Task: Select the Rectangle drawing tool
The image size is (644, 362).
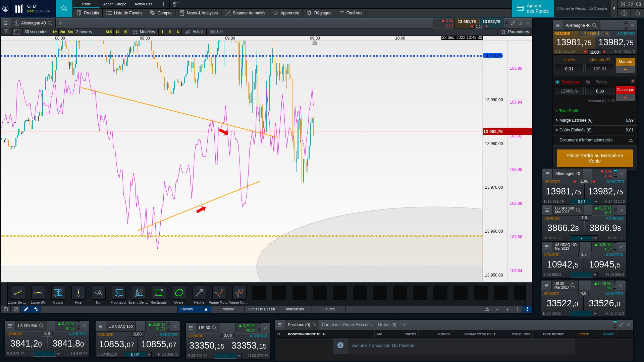Action: (x=159, y=293)
